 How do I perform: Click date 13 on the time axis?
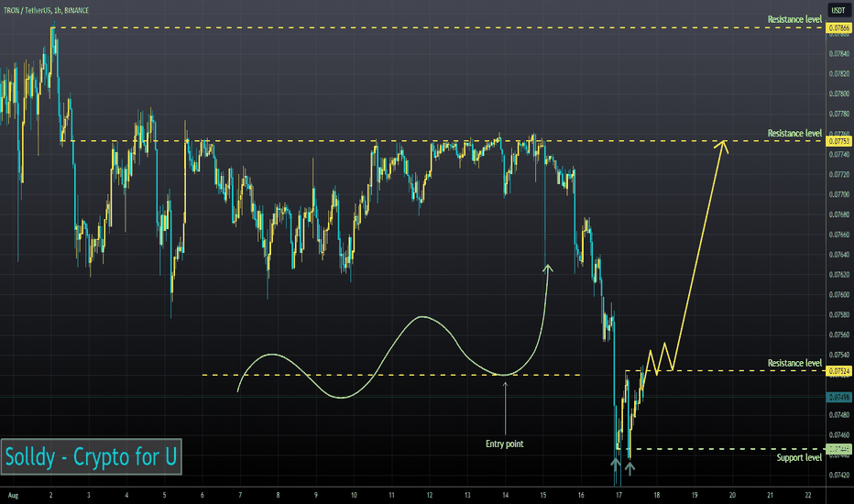click(x=467, y=495)
